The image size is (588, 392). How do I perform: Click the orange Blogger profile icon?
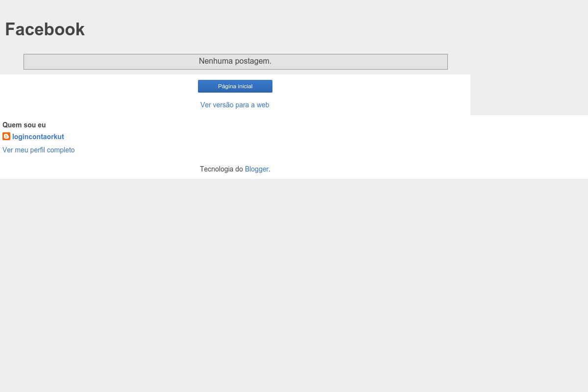pyautogui.click(x=6, y=136)
